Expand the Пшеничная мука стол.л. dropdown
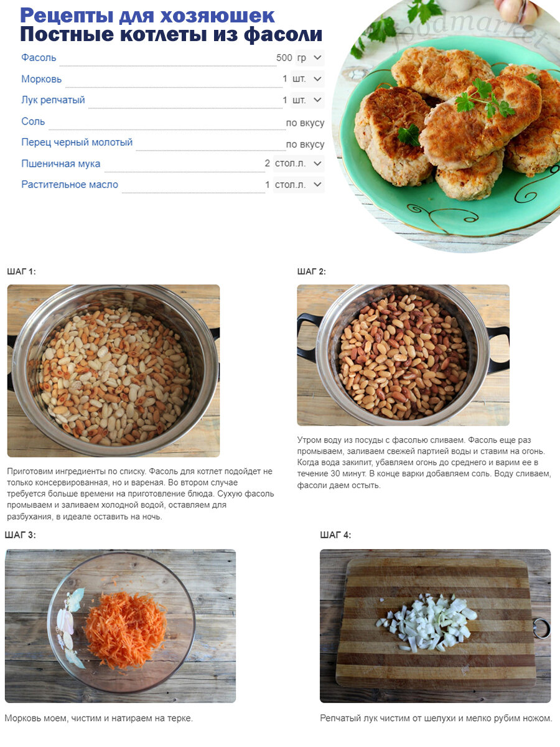Screen dimensions: 560x747 (x=299, y=164)
